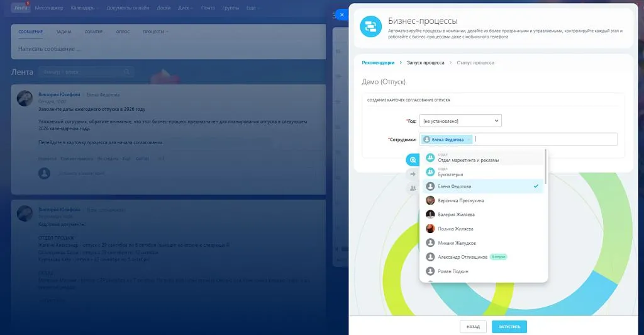Choose Роман Подкин in employee list
Screen dimensions: 644x335
click(483, 271)
